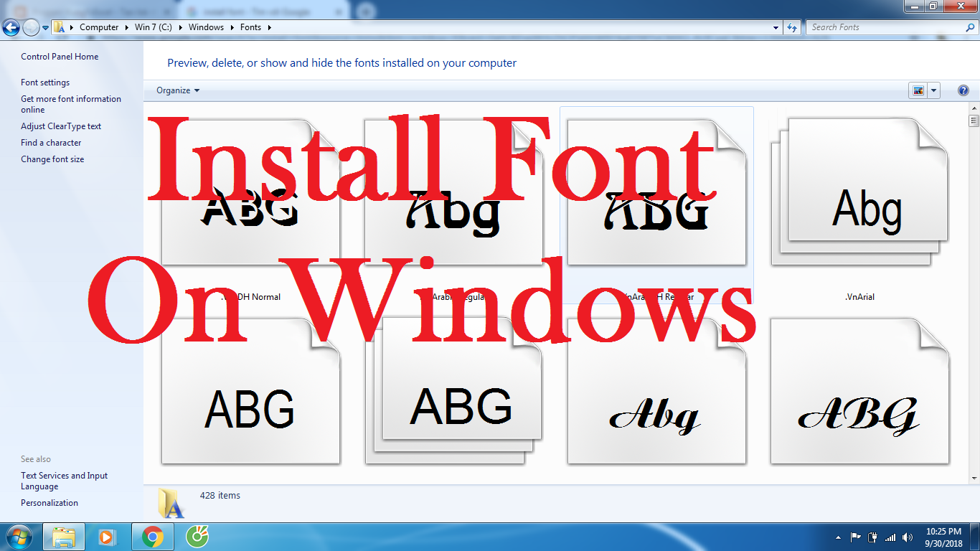Open Windows Media Player from the taskbar
Image resolution: width=980 pixels, height=551 pixels.
pos(108,537)
